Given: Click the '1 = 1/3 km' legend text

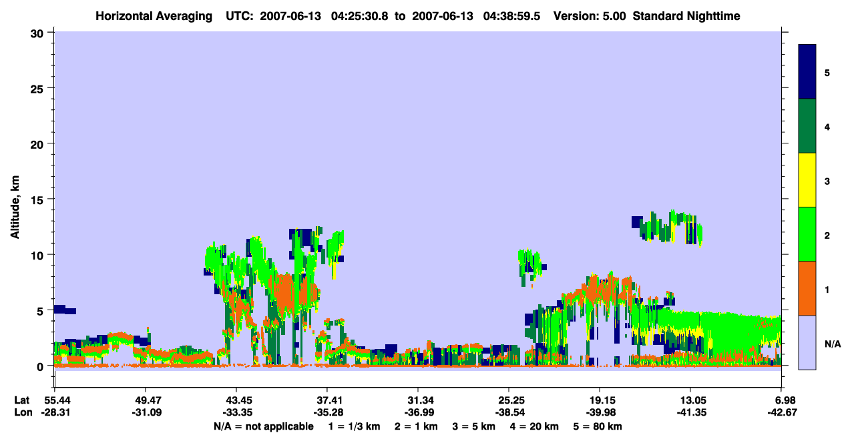Looking at the screenshot, I should click(x=354, y=426).
